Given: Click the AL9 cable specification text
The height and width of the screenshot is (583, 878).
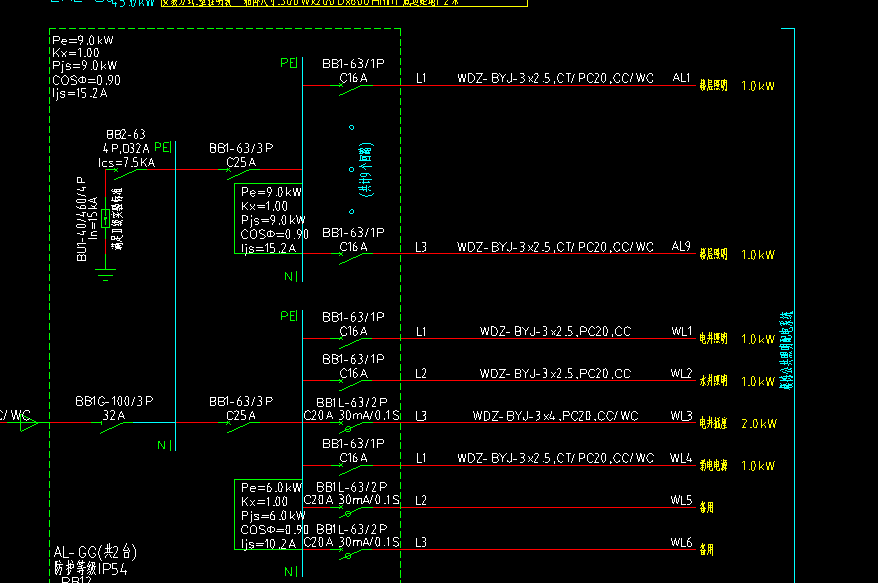Looking at the screenshot, I should point(555,247).
